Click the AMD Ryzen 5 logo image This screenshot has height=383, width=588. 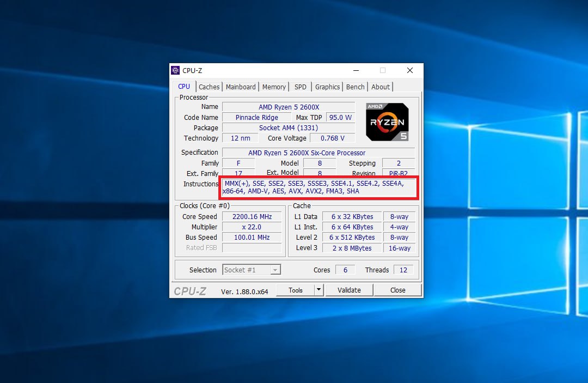387,122
